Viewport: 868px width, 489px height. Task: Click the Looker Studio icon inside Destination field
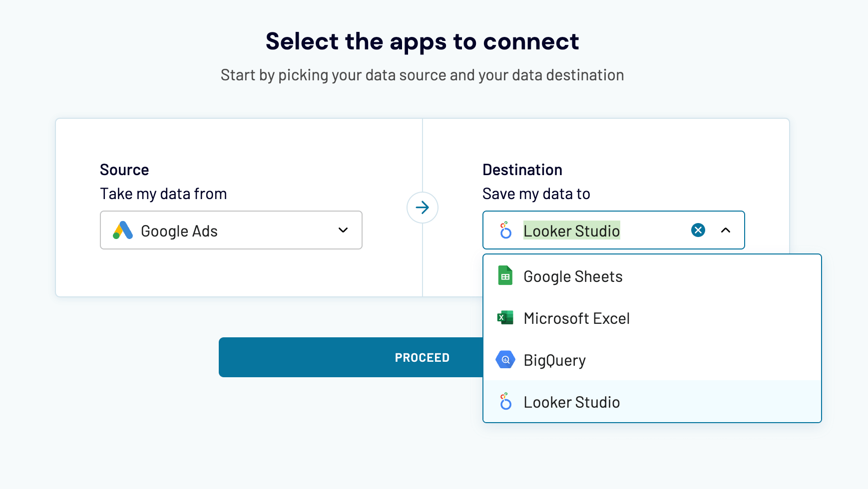click(505, 230)
